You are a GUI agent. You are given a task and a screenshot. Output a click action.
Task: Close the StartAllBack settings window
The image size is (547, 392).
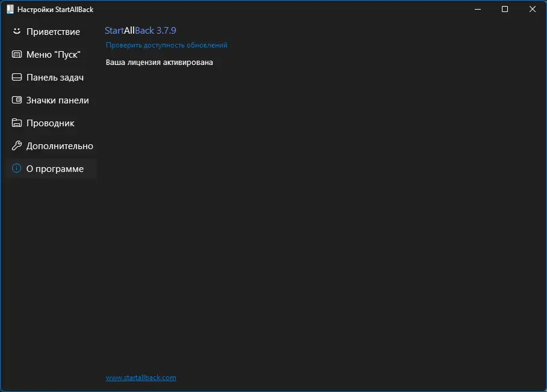(x=533, y=9)
